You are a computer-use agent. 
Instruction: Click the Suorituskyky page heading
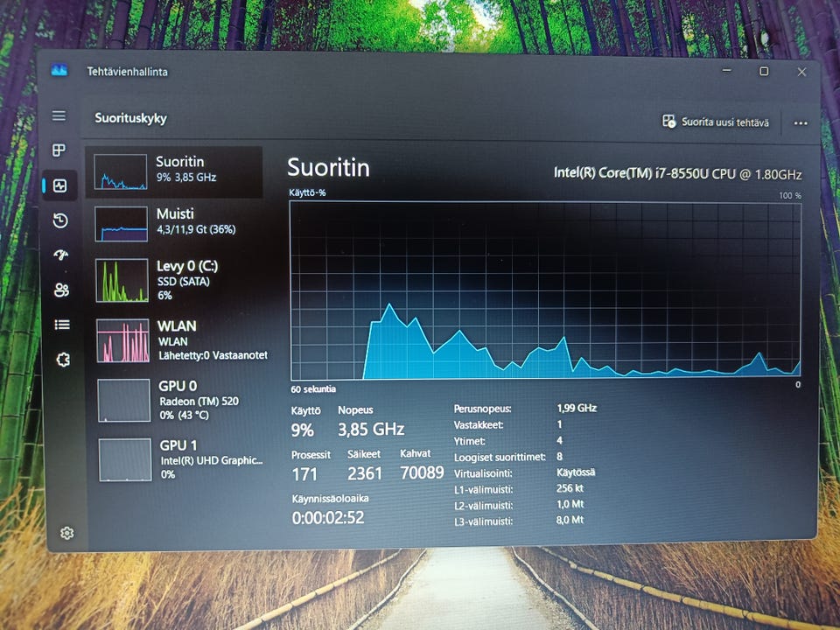[130, 118]
